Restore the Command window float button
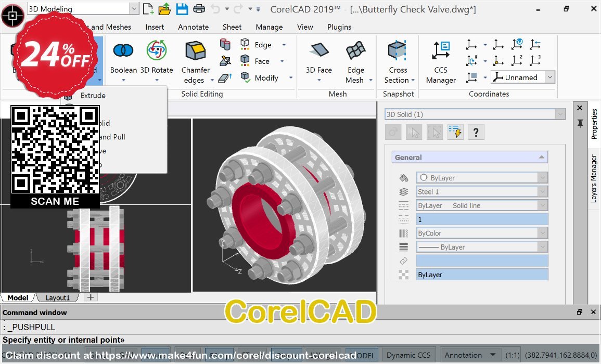This screenshot has width=601, height=364. click(580, 312)
